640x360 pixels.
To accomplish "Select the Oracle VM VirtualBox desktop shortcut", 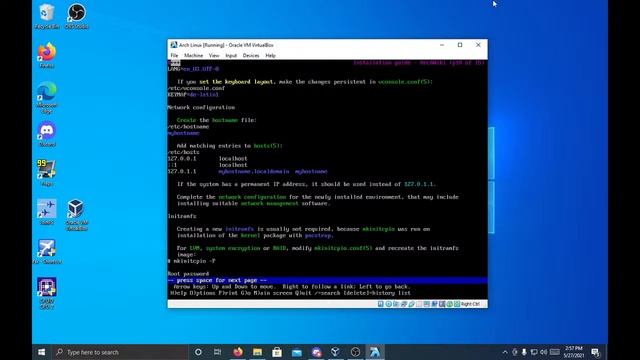I will [x=76, y=215].
